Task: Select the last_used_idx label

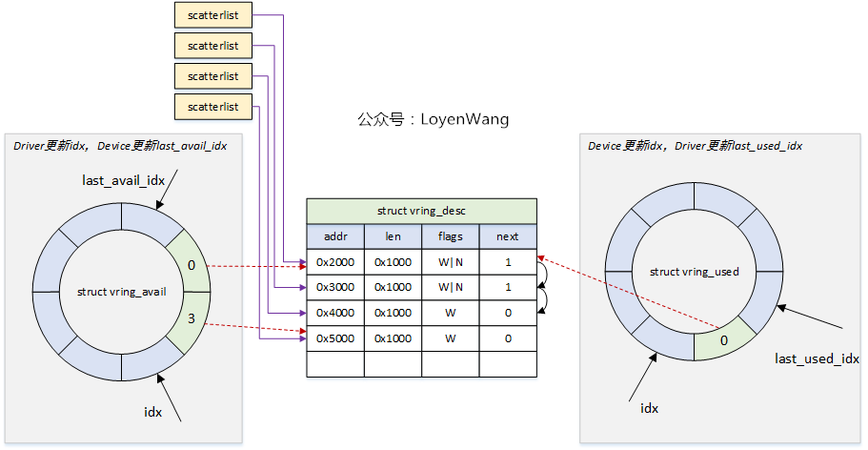Action: (x=818, y=358)
